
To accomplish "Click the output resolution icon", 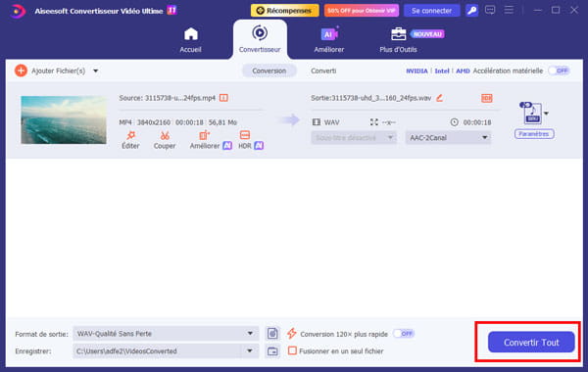I will 374,122.
